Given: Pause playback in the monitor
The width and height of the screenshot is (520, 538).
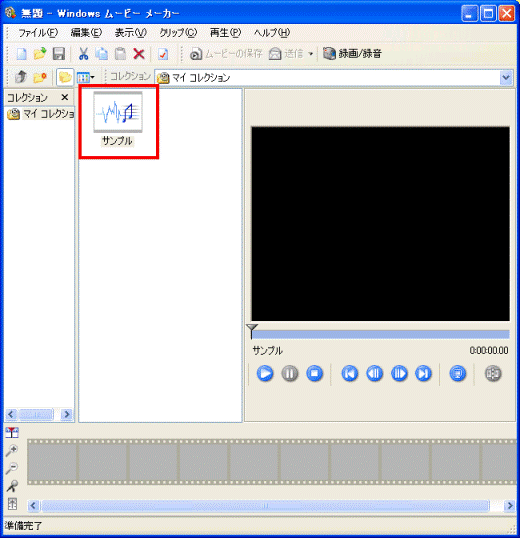Looking at the screenshot, I should [290, 373].
